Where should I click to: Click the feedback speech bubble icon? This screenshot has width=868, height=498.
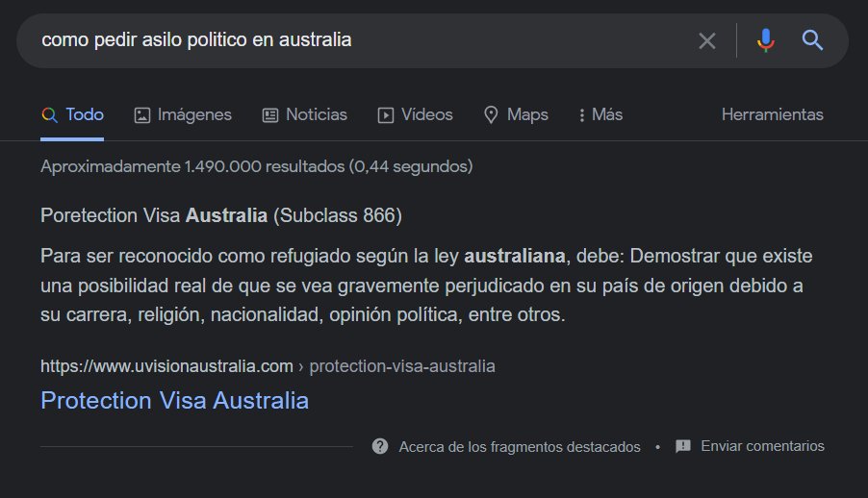[683, 446]
